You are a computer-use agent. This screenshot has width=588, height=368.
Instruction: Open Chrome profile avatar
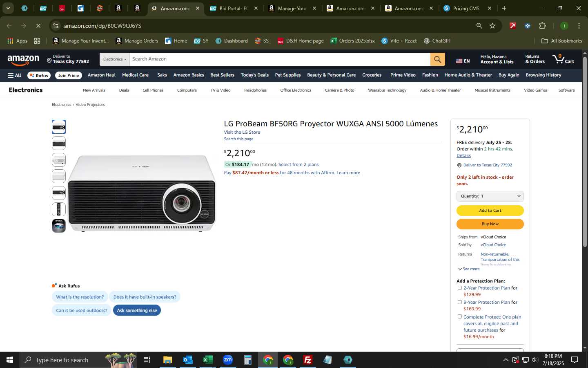coord(564,26)
